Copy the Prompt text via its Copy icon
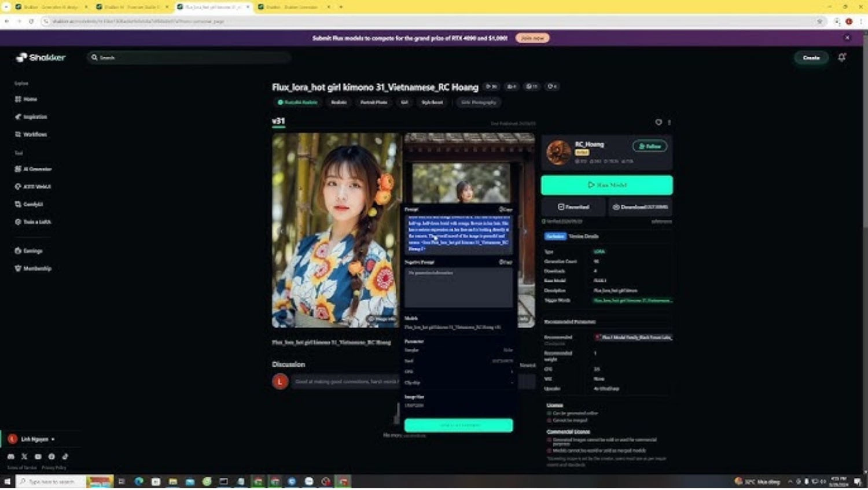 (x=505, y=209)
